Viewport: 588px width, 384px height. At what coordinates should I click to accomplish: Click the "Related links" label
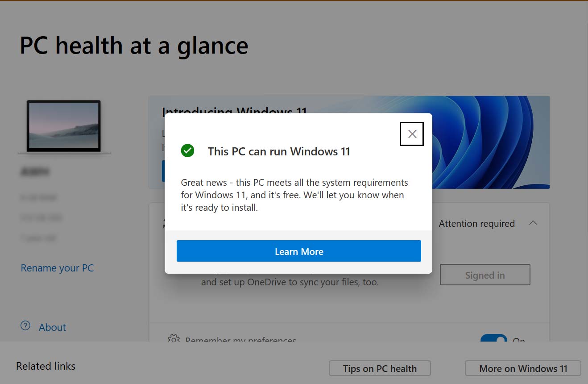[x=46, y=366]
